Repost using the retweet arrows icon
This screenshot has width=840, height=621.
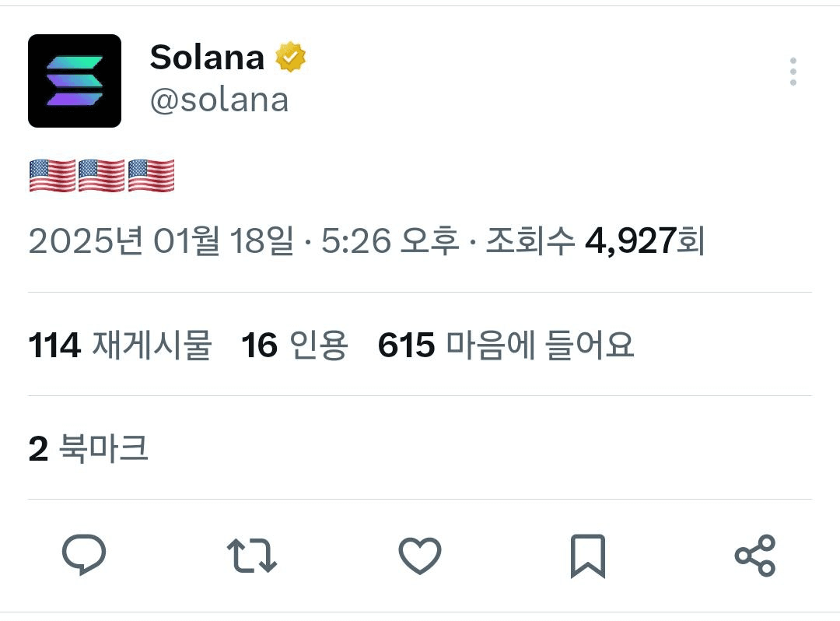click(252, 556)
